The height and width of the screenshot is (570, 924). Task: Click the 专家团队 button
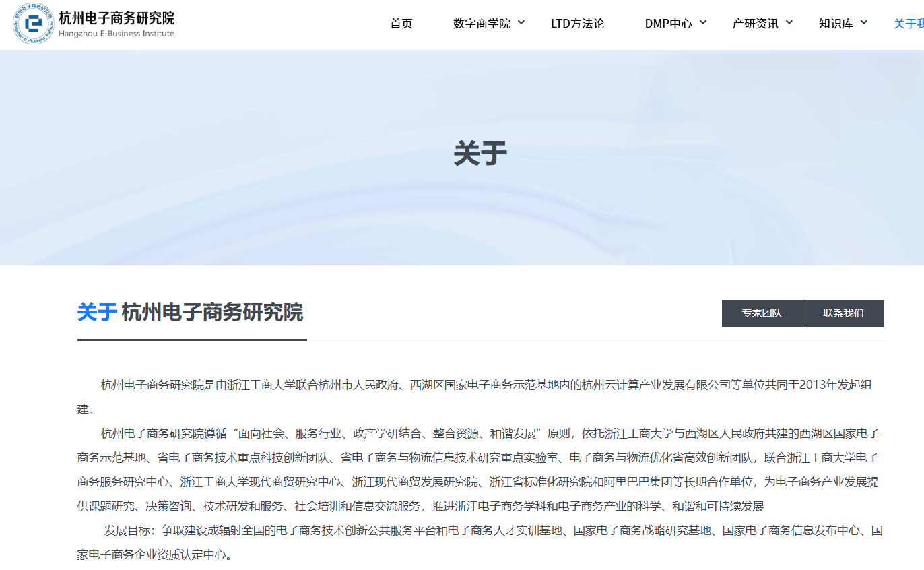click(x=762, y=313)
